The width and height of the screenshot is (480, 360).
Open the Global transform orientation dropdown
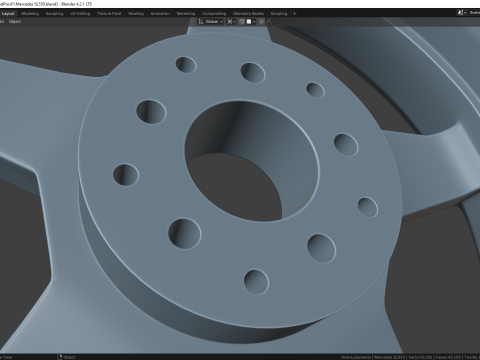pyautogui.click(x=211, y=22)
